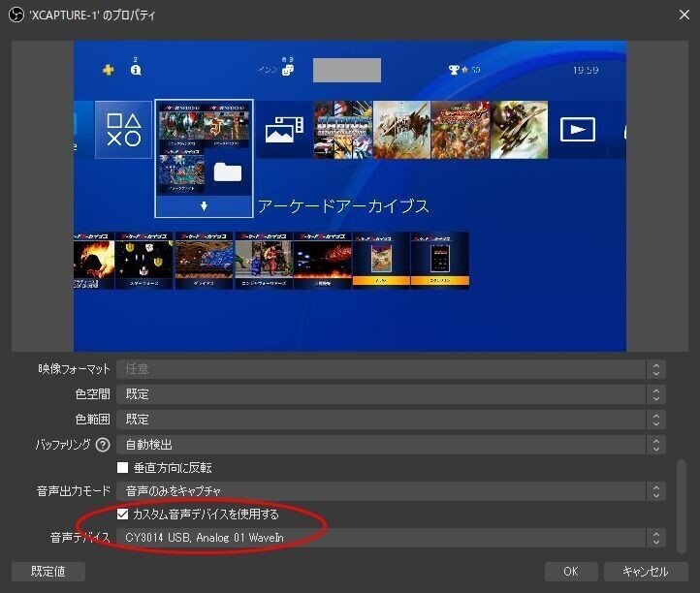700x593 pixels.
Task: Click the スターフォース game thumbnail
Action: tap(143, 261)
